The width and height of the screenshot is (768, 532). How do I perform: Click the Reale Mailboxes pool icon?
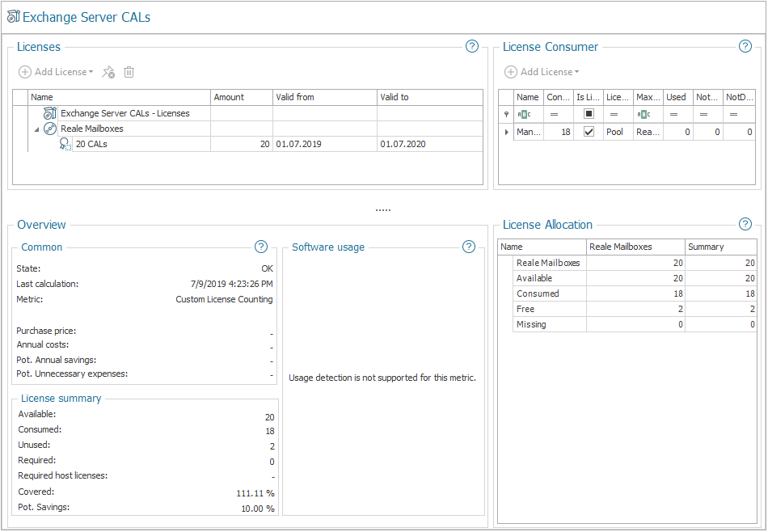(x=50, y=129)
